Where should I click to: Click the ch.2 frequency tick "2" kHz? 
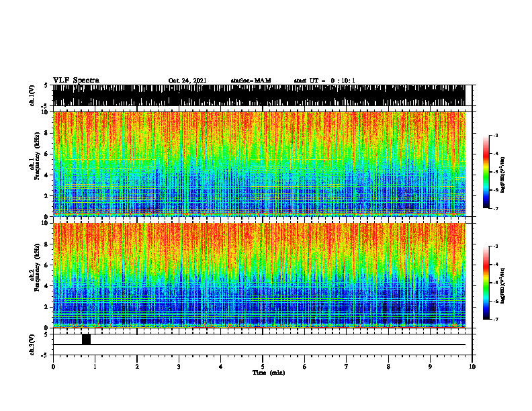coord(46,307)
